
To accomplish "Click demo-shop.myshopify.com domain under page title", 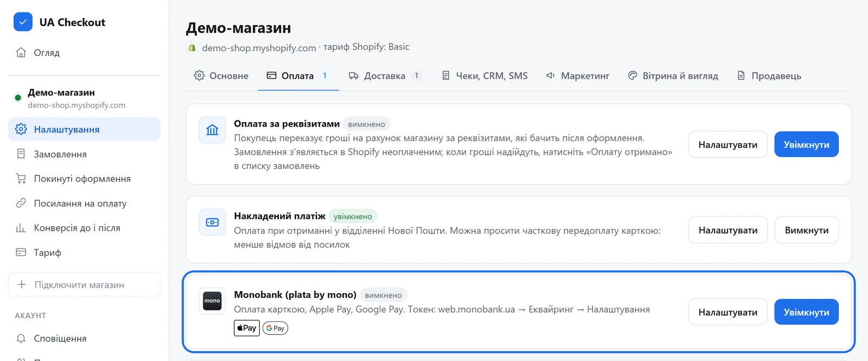I will pos(259,48).
